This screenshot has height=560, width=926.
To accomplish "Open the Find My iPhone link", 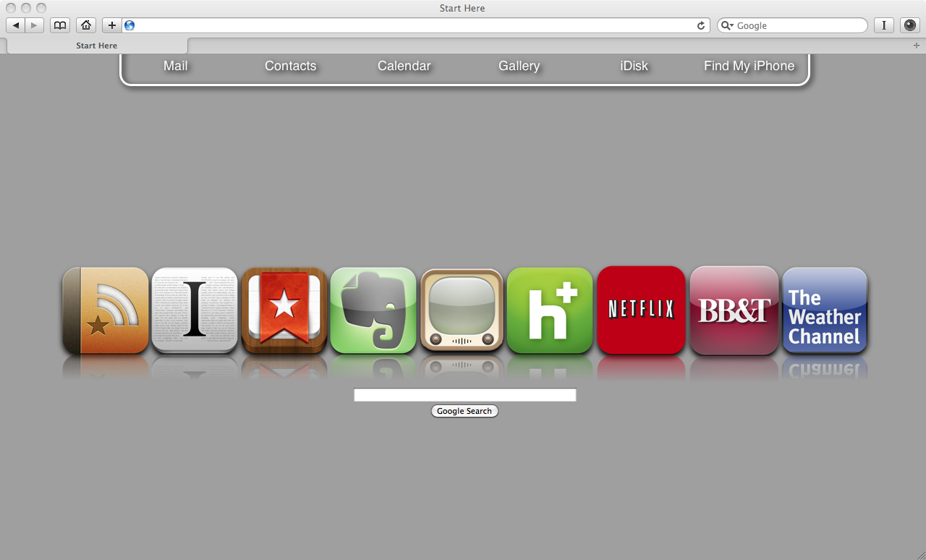I will [749, 66].
